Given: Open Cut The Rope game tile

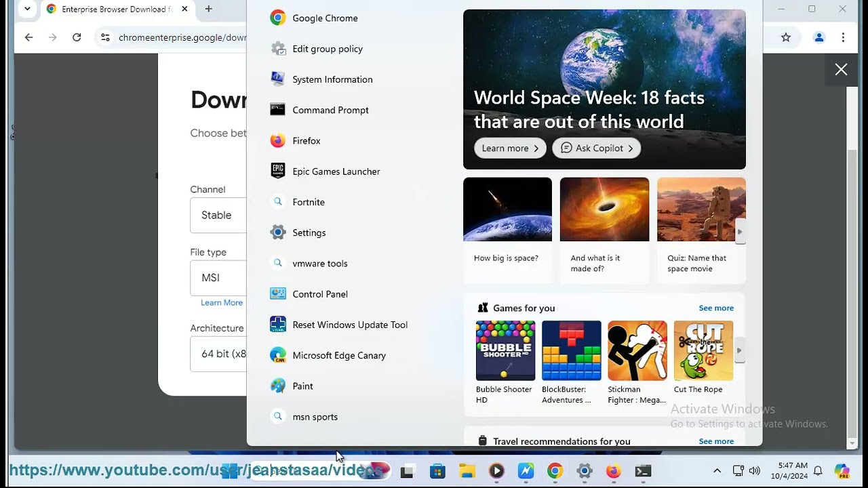Looking at the screenshot, I should 703,357.
